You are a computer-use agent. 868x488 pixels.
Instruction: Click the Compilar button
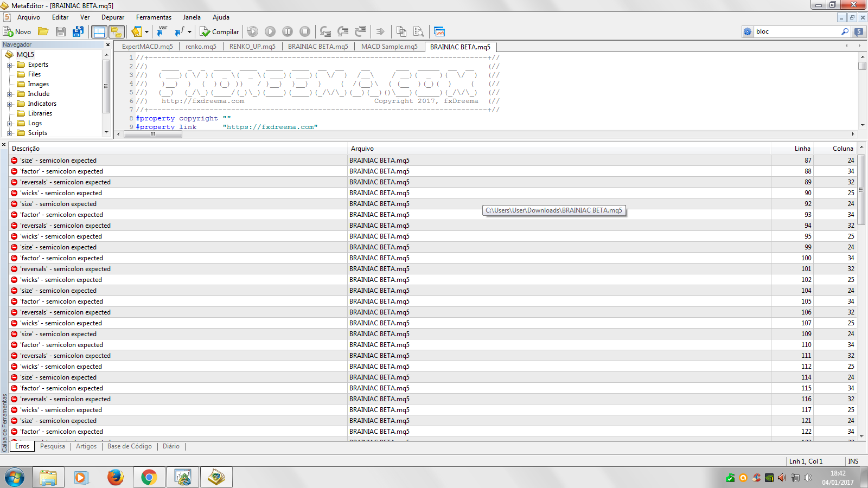coord(219,32)
